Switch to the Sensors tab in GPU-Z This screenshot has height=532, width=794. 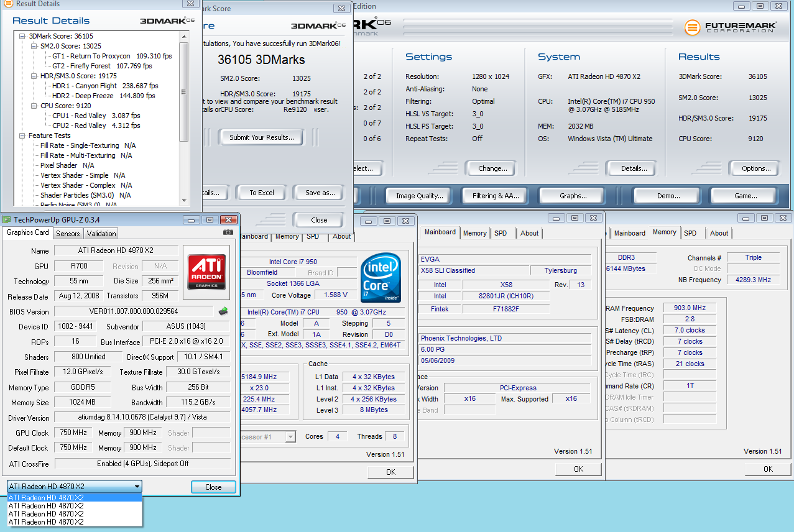pyautogui.click(x=68, y=234)
